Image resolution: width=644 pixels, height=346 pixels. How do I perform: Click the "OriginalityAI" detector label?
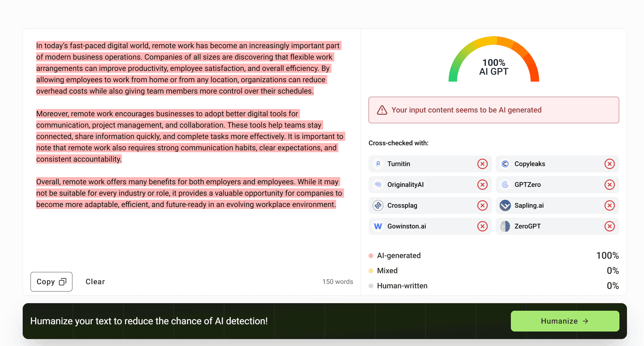pos(405,185)
